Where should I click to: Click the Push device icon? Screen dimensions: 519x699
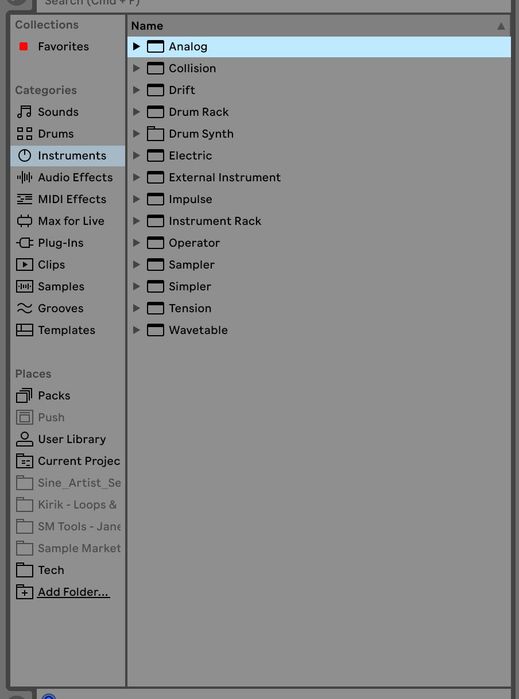pos(25,418)
